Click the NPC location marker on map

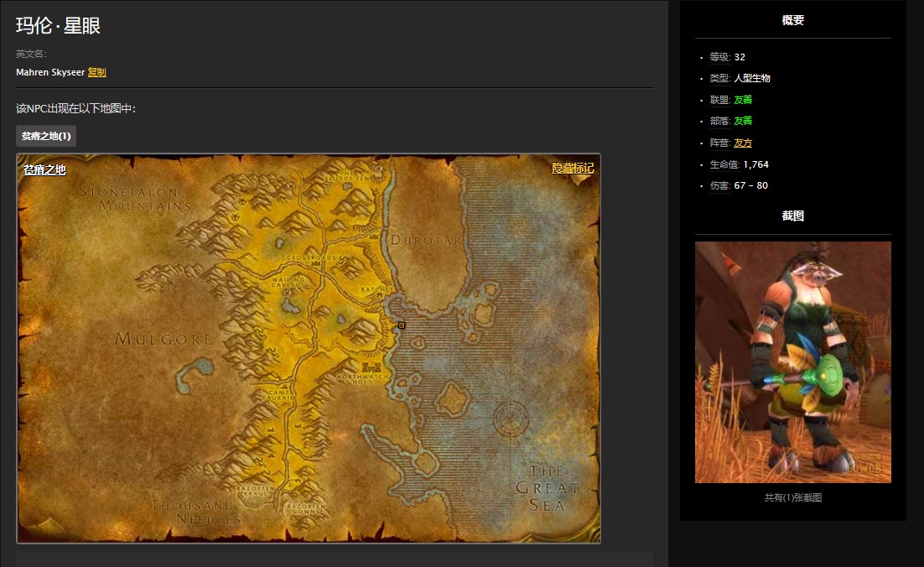click(x=402, y=325)
